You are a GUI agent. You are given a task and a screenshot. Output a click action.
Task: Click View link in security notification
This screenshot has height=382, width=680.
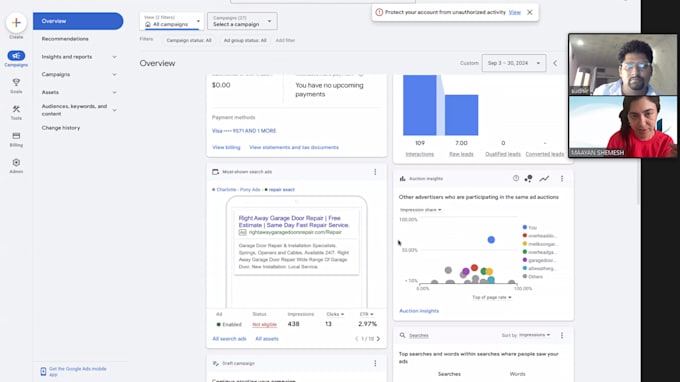[515, 12]
